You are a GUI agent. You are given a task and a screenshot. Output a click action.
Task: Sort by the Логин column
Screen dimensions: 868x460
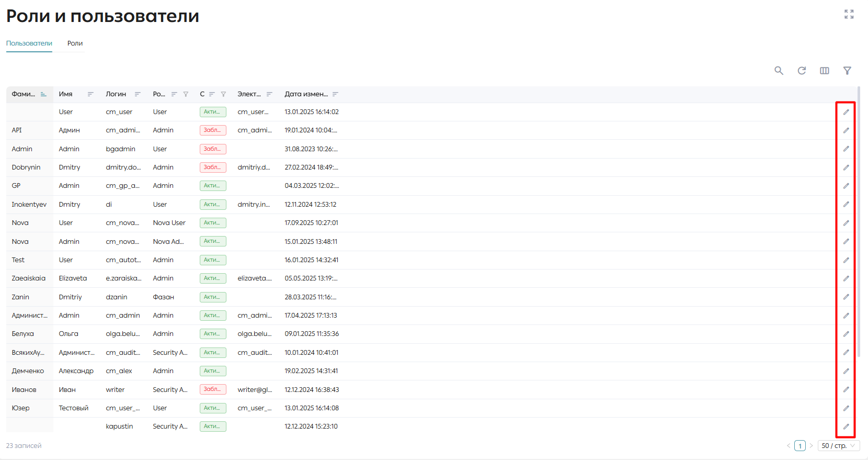point(138,94)
